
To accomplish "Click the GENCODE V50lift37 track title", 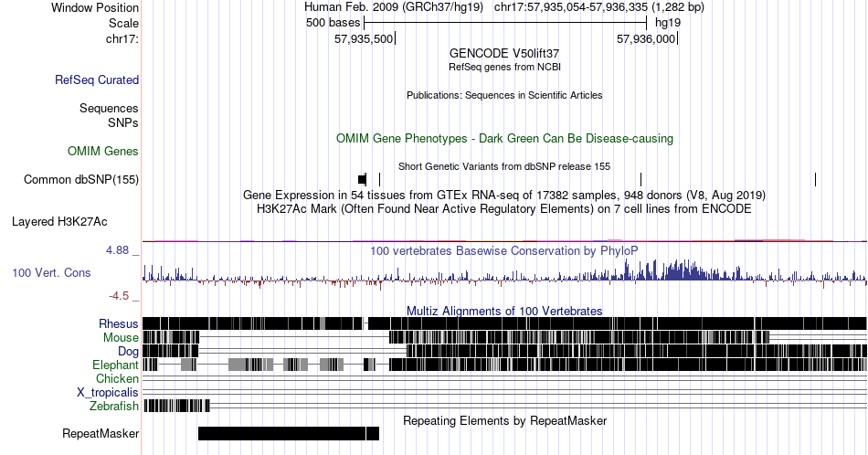I will click(x=504, y=53).
